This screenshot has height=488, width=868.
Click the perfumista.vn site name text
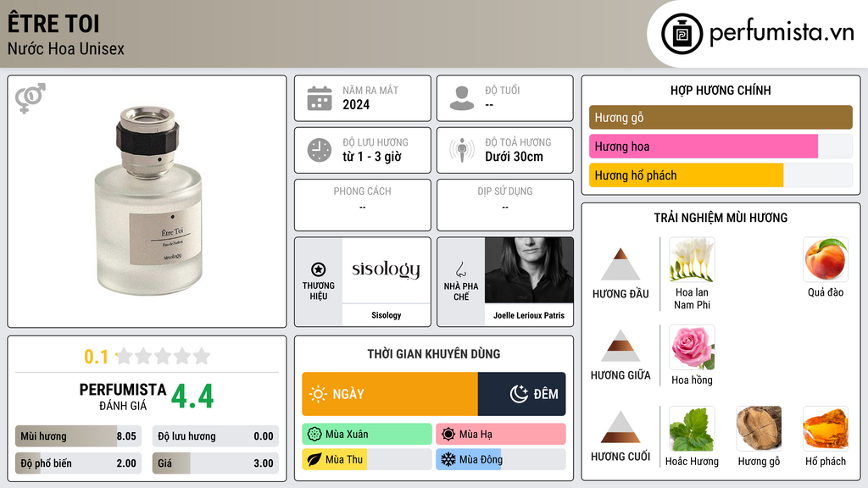pyautogui.click(x=782, y=32)
